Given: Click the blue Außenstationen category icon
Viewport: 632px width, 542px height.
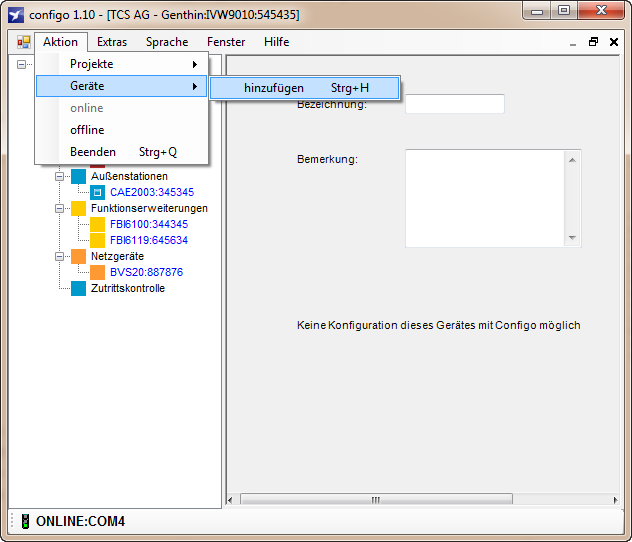Looking at the screenshot, I should click(x=78, y=176).
